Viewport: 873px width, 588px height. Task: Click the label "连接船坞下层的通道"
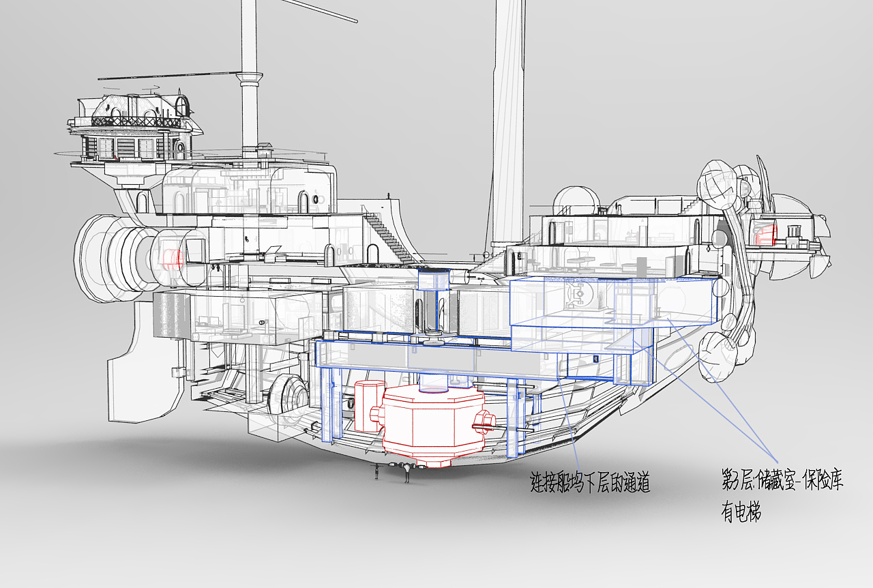pyautogui.click(x=590, y=483)
